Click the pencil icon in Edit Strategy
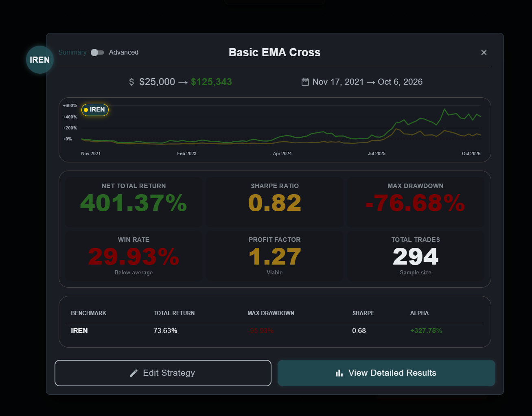This screenshot has height=416, width=532. click(x=134, y=373)
